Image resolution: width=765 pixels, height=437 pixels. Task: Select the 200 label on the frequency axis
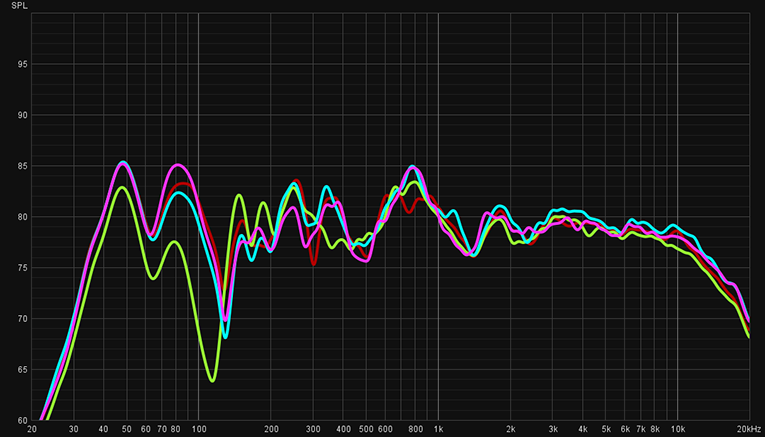[271, 429]
